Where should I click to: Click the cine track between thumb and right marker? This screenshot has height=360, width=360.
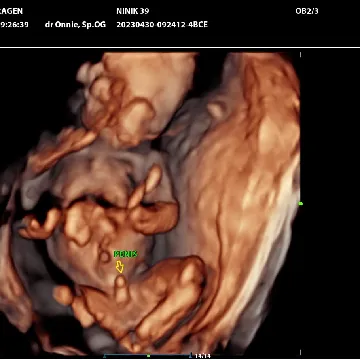coord(169,356)
